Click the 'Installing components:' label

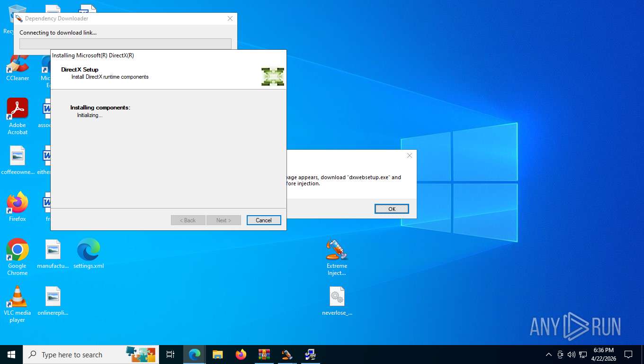(100, 108)
